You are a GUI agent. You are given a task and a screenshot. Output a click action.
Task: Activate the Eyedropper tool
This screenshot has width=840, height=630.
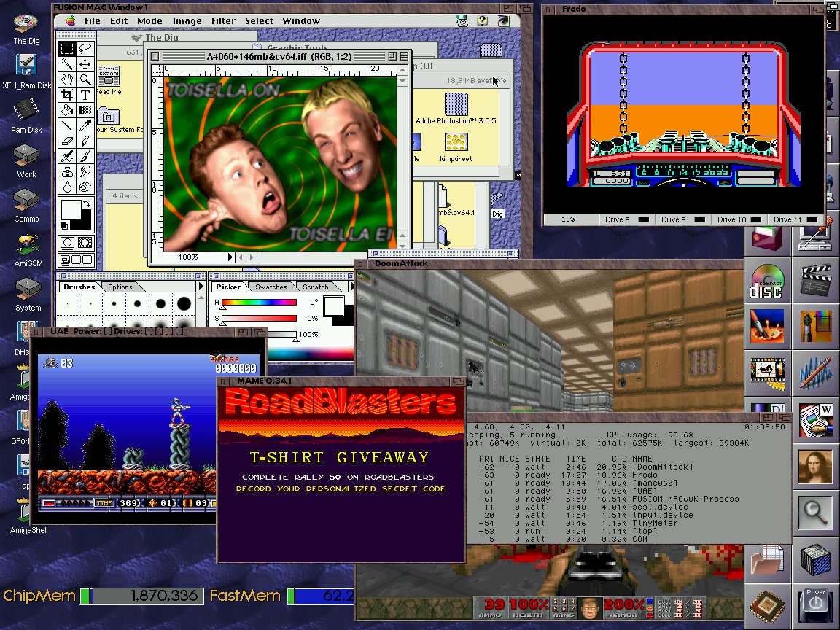coord(85,126)
